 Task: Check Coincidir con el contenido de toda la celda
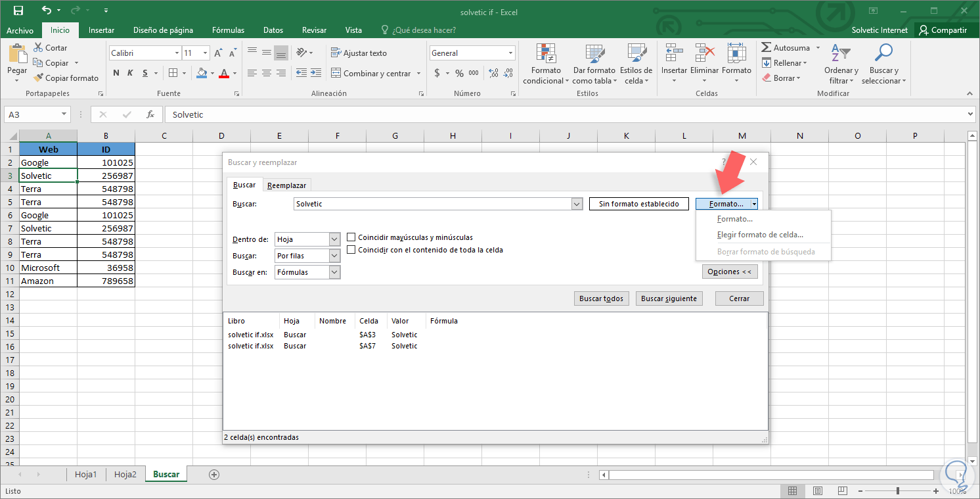pos(351,249)
